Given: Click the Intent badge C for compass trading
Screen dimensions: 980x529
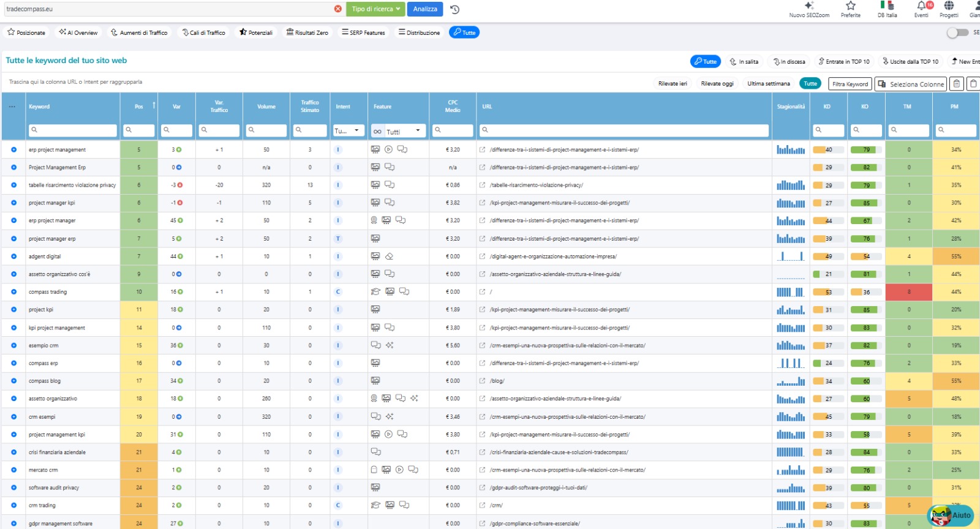Looking at the screenshot, I should [338, 292].
